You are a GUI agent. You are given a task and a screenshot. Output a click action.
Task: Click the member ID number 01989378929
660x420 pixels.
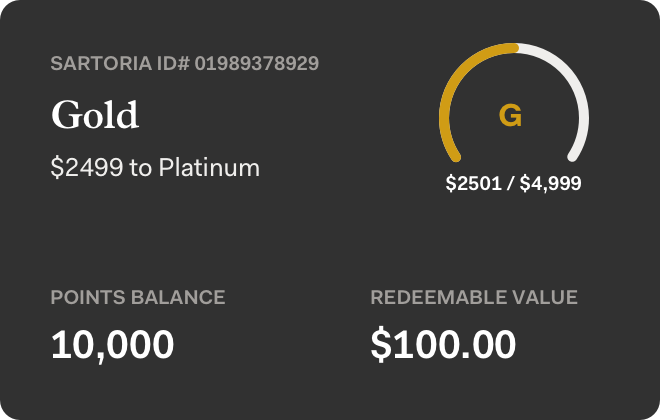(x=257, y=63)
